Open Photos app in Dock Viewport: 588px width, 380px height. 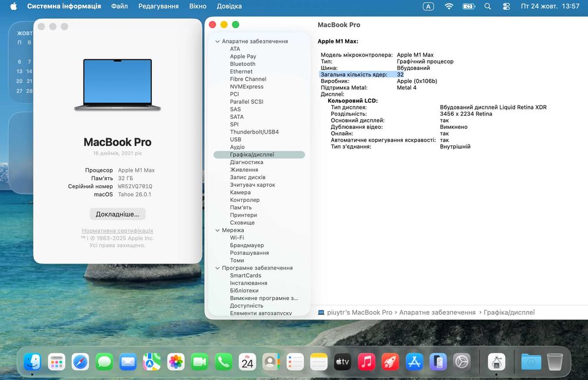click(175, 362)
